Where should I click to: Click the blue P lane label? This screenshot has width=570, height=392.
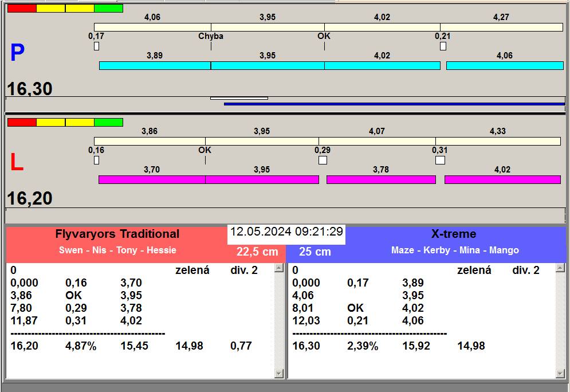point(17,53)
